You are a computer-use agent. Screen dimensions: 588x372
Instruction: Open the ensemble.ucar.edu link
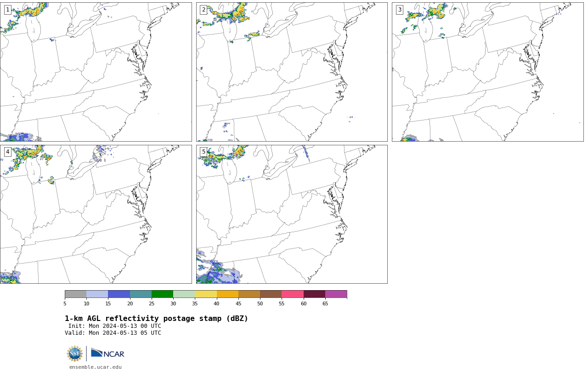click(x=96, y=367)
